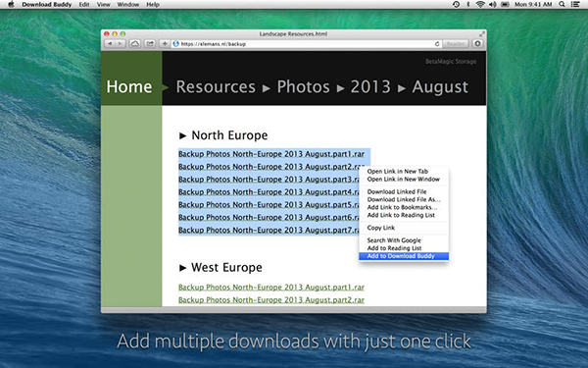This screenshot has width=588, height=368.
Task: Choose Copy Link from context menu
Action: click(x=404, y=228)
